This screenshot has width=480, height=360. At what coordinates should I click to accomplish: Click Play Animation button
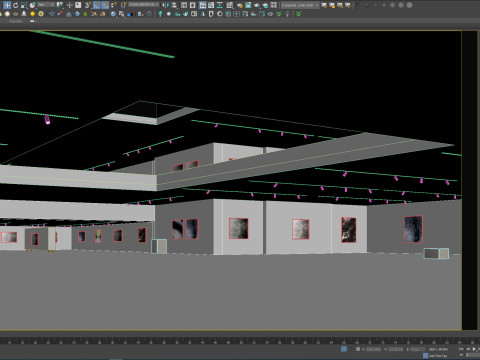click(x=475, y=349)
